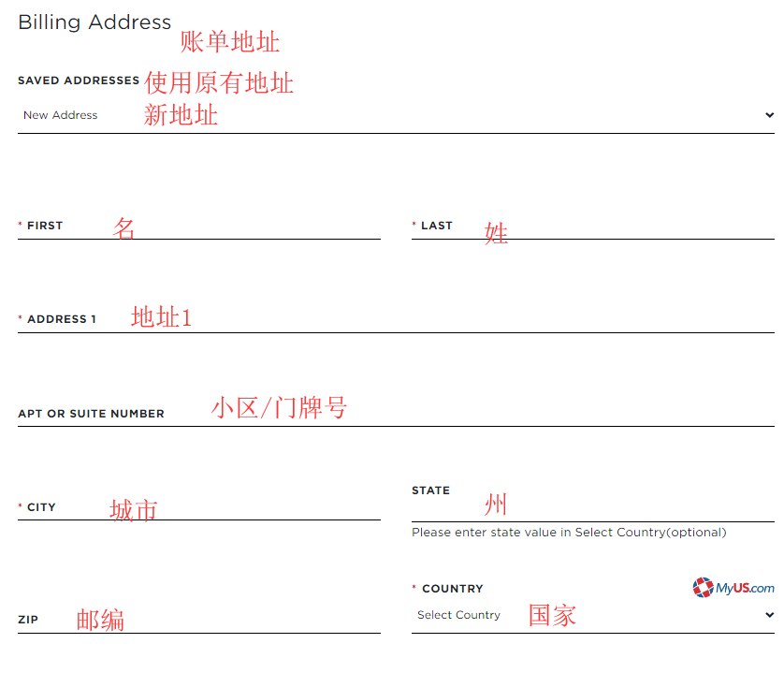This screenshot has height=673, width=784.
Task: Click the SAVED ADDRESSES label
Action: pyautogui.click(x=79, y=80)
